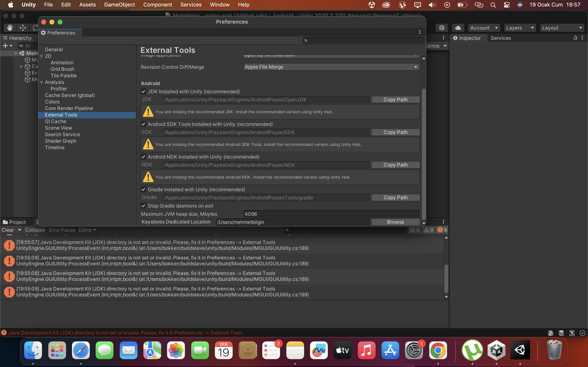Viewport: 588px width, 367px height.
Task: Open Preferences window three-dot menu
Action: [x=420, y=32]
